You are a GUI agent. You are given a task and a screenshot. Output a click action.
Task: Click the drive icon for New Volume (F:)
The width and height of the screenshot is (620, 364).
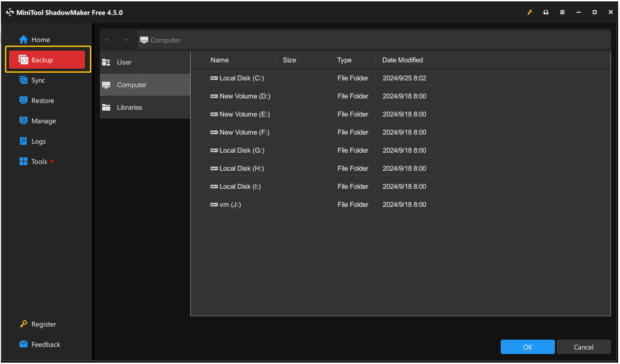tap(214, 132)
